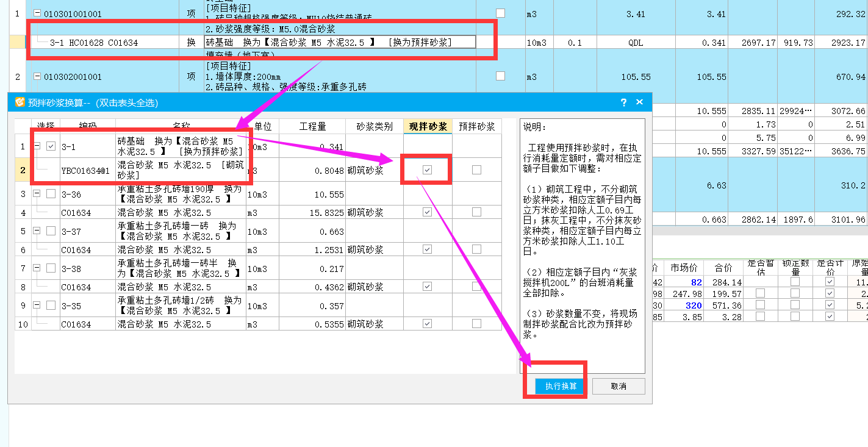Click 承重粘土多孔砖墙一砖半 name cell
Image resolution: width=868 pixels, height=447 pixels.
pos(181,268)
